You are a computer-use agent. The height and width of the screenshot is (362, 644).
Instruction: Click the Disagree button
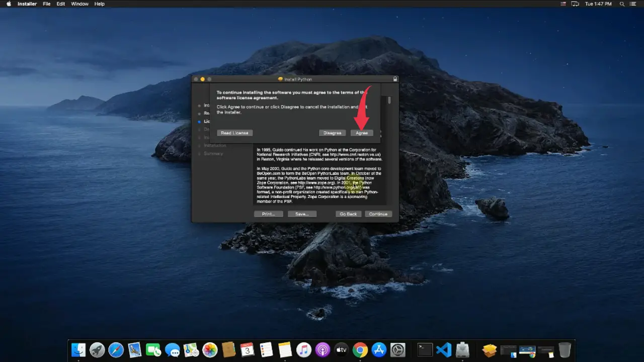pos(332,133)
